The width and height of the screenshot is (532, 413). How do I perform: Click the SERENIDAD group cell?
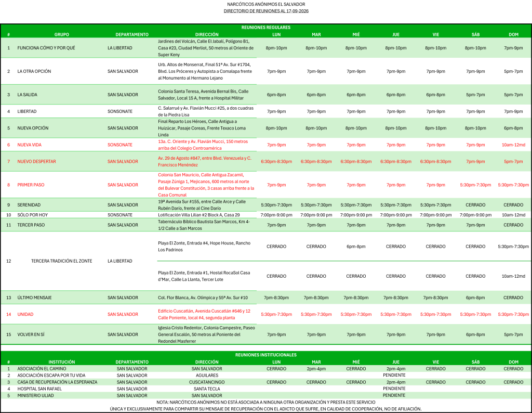(x=29, y=205)
